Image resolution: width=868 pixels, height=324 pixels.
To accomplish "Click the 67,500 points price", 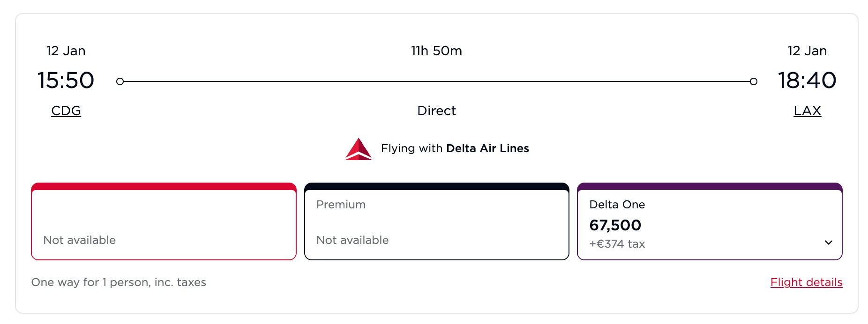I will (616, 225).
